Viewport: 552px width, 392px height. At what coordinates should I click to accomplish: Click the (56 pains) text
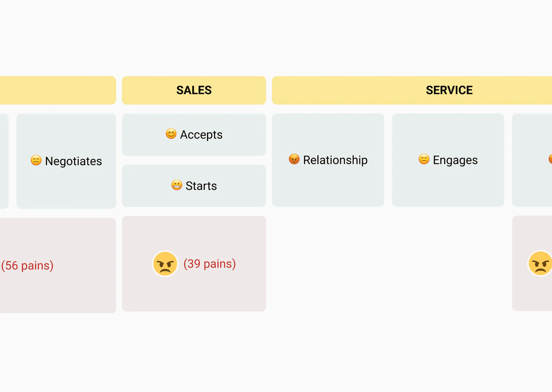[x=27, y=266]
